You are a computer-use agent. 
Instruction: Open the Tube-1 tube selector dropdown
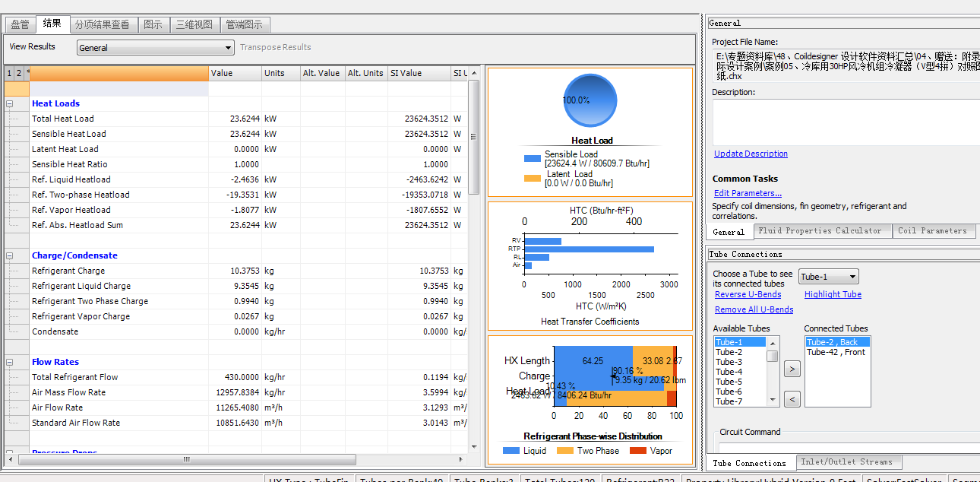(x=829, y=277)
